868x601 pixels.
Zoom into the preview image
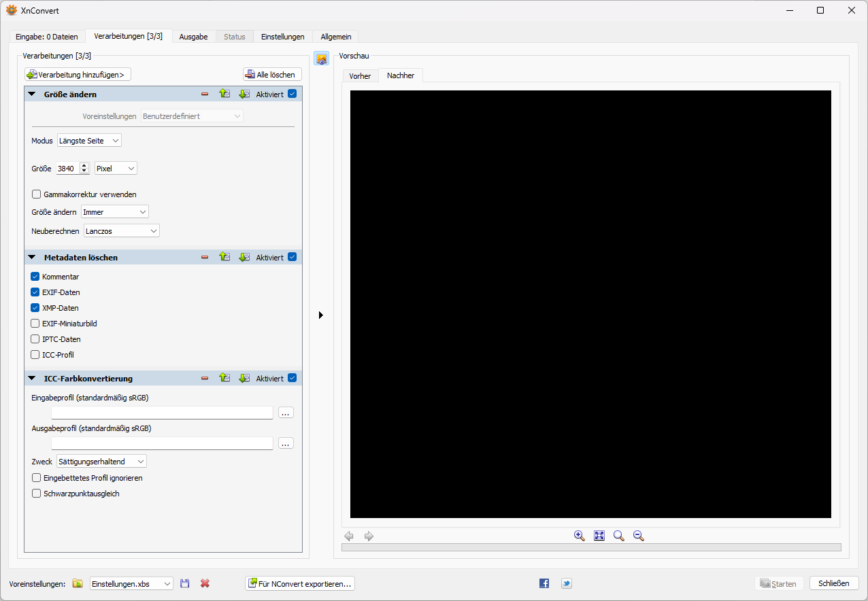point(579,536)
